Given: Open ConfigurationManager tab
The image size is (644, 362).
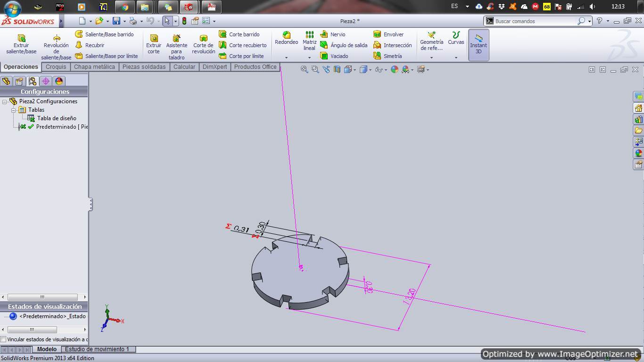Looking at the screenshot, I should coord(33,81).
